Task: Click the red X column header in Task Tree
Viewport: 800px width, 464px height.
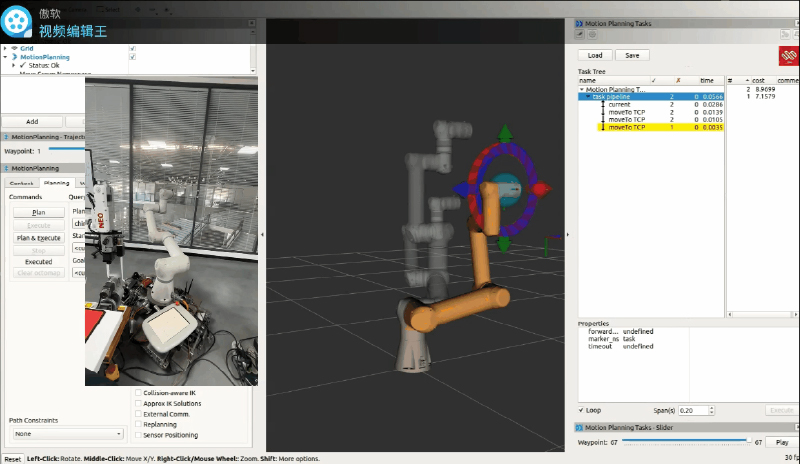Action: point(678,81)
